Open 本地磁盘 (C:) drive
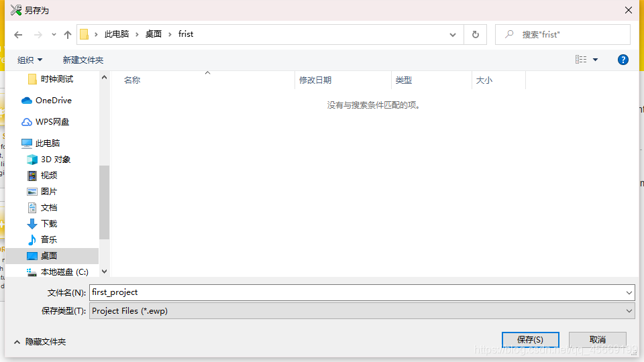The image size is (644, 362). coord(58,272)
